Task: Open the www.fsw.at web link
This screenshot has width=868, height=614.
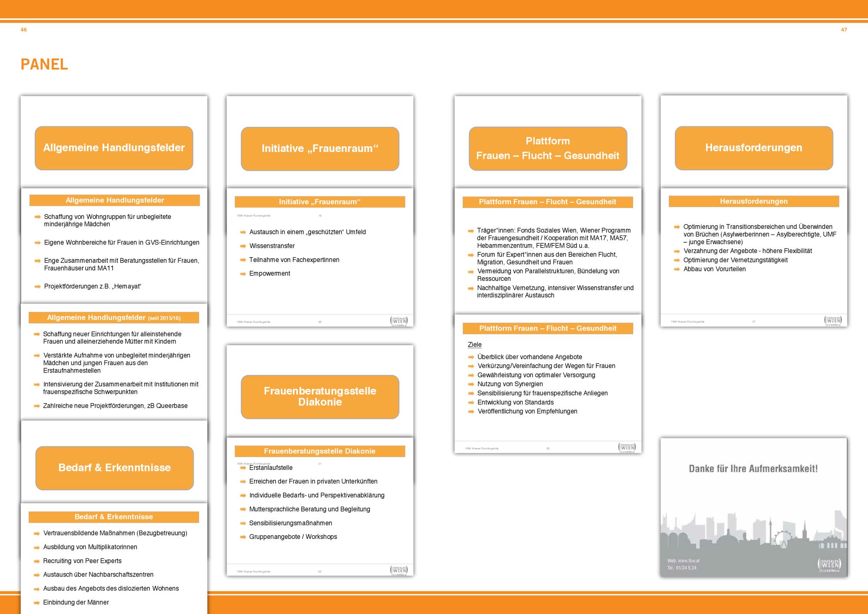Action: pyautogui.click(x=688, y=561)
